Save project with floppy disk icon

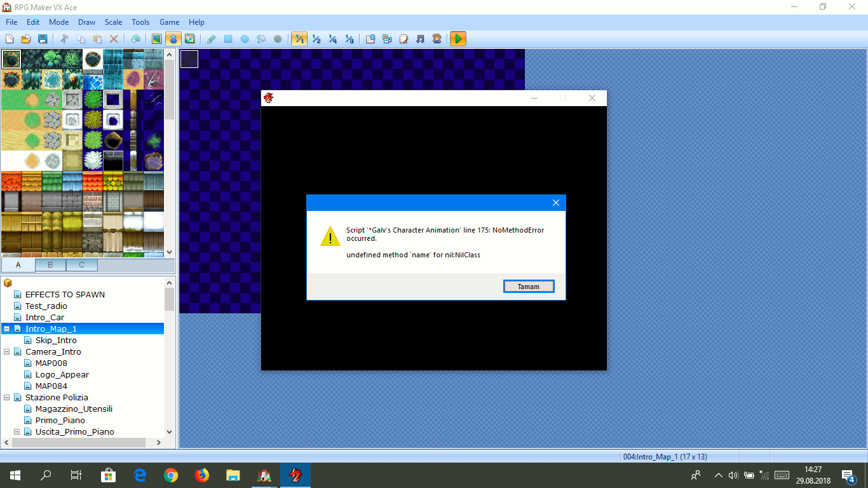(x=43, y=39)
